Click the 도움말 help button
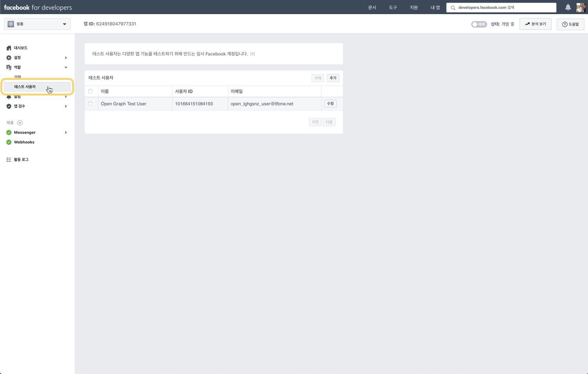Screen dimensions: 588x374 (570, 24)
